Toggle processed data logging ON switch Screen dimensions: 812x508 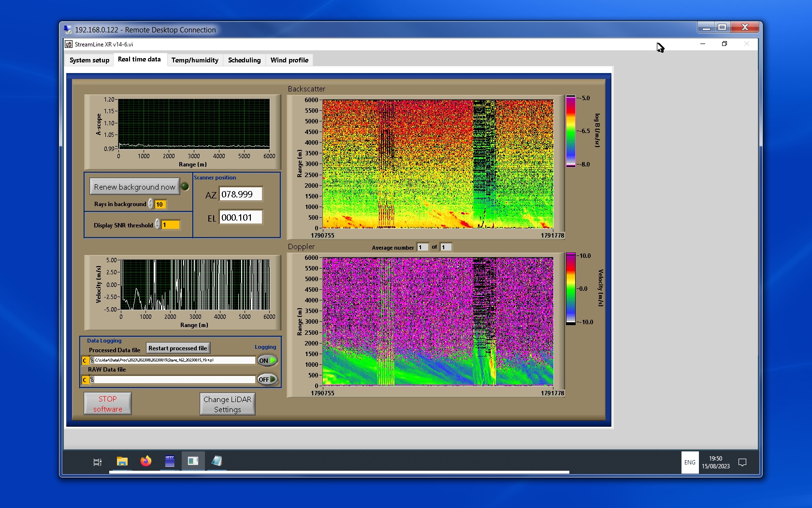click(267, 360)
